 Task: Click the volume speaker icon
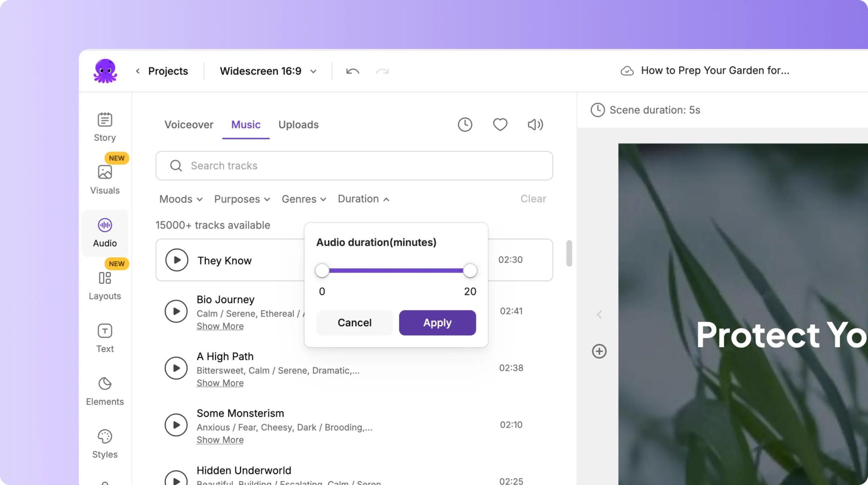click(x=535, y=124)
